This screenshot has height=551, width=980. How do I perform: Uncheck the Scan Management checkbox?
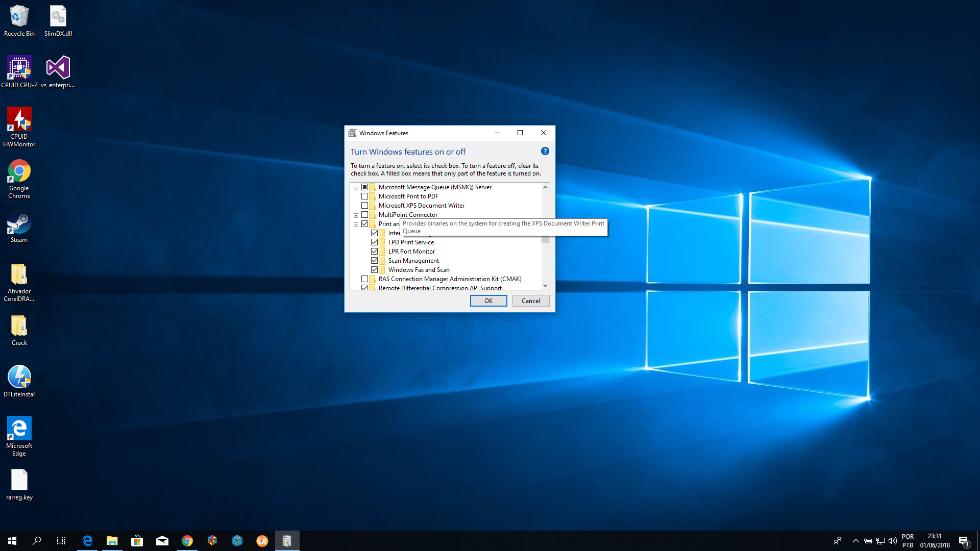tap(375, 261)
